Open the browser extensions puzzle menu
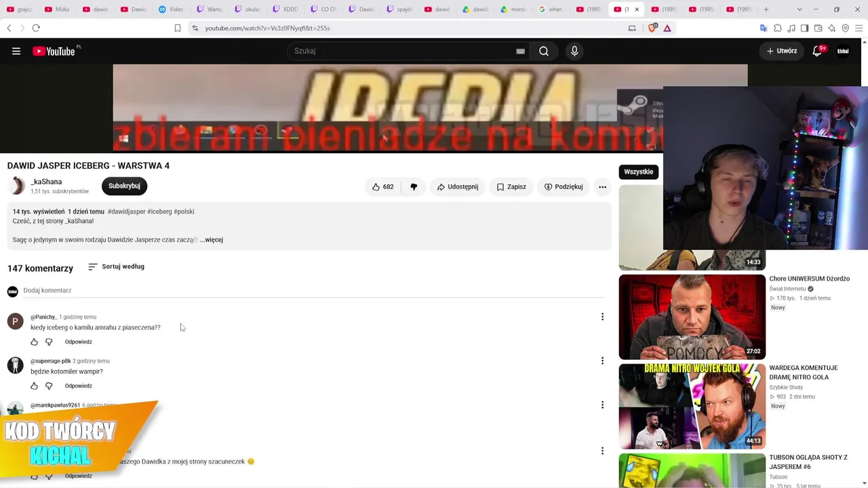The width and height of the screenshot is (868, 488). click(778, 28)
